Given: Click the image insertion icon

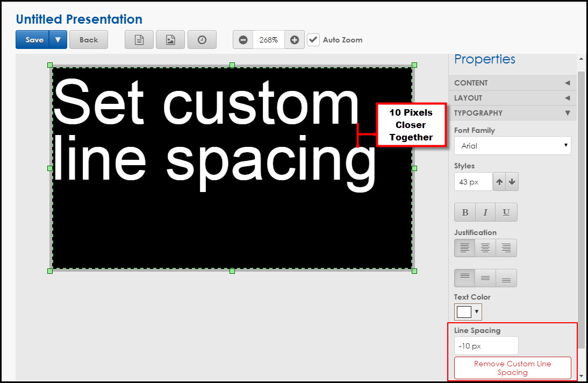Looking at the screenshot, I should tap(170, 39).
